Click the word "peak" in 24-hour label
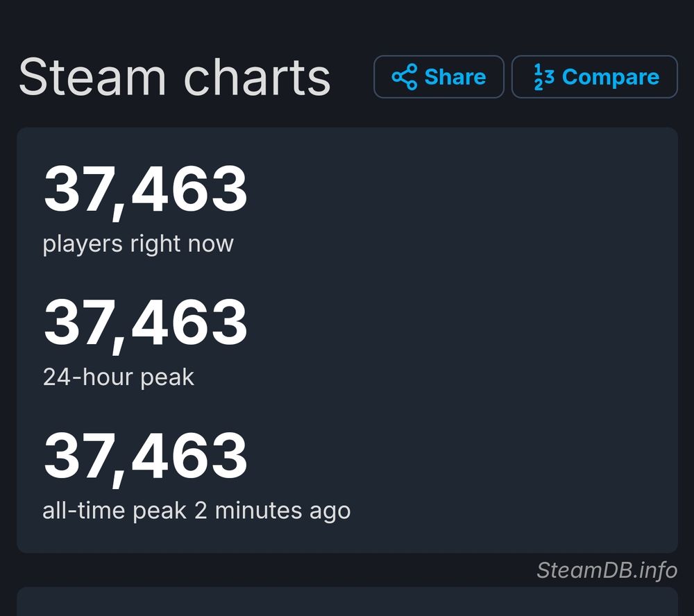 (167, 377)
